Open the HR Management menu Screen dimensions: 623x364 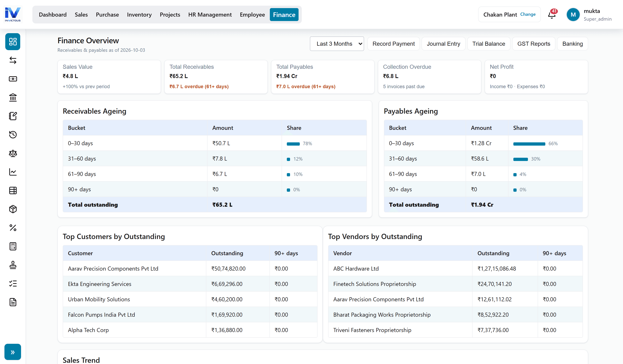[210, 15]
